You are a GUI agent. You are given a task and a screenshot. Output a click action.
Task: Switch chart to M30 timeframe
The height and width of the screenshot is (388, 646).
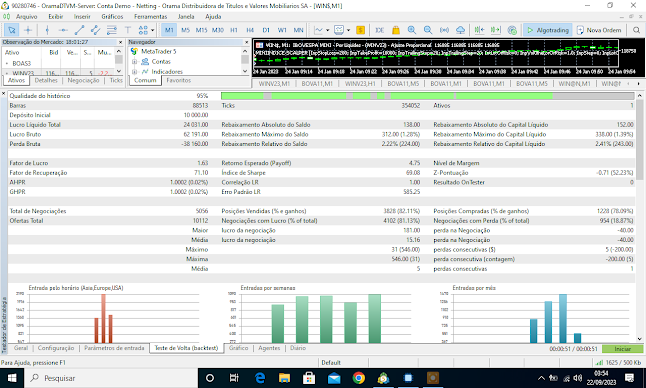(x=218, y=30)
